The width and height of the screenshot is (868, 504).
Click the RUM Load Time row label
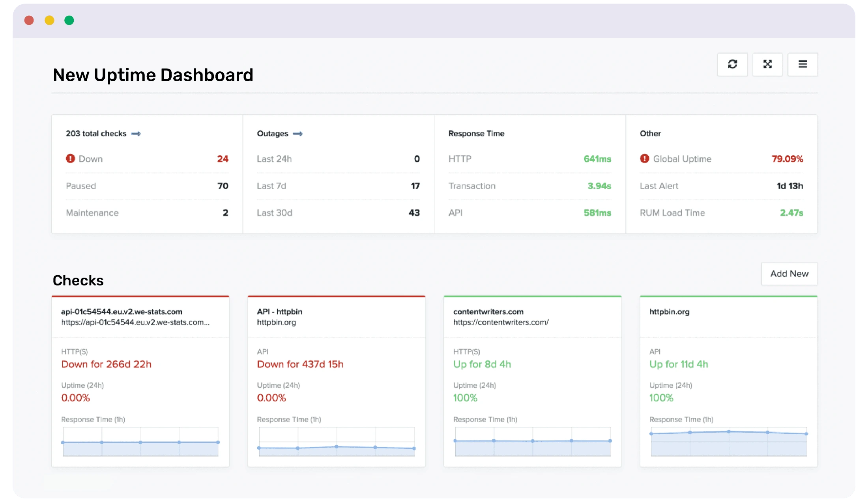point(672,213)
